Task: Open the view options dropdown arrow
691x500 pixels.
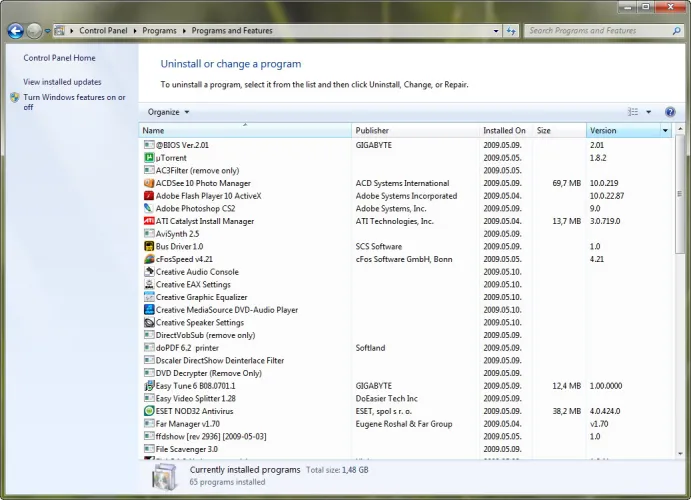Action: click(x=648, y=112)
